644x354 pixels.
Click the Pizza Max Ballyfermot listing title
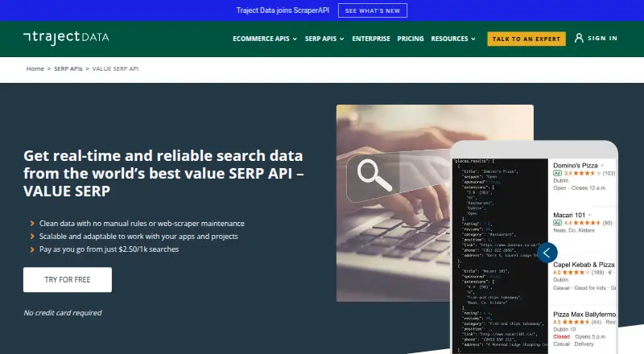tap(584, 315)
